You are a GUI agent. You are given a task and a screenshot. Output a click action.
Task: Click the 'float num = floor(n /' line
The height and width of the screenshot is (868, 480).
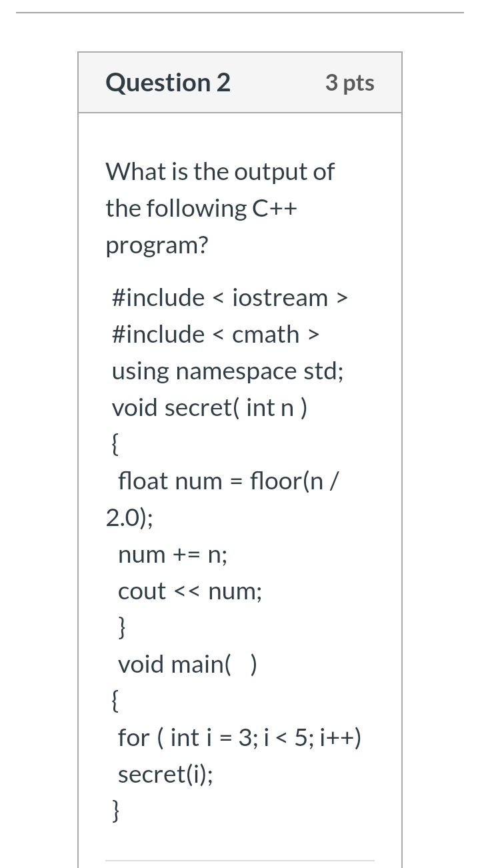tap(229, 481)
